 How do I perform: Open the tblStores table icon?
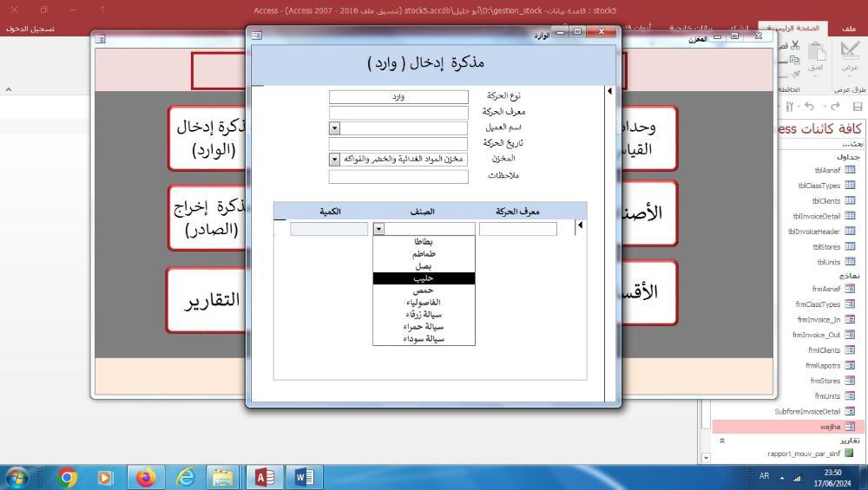point(850,246)
